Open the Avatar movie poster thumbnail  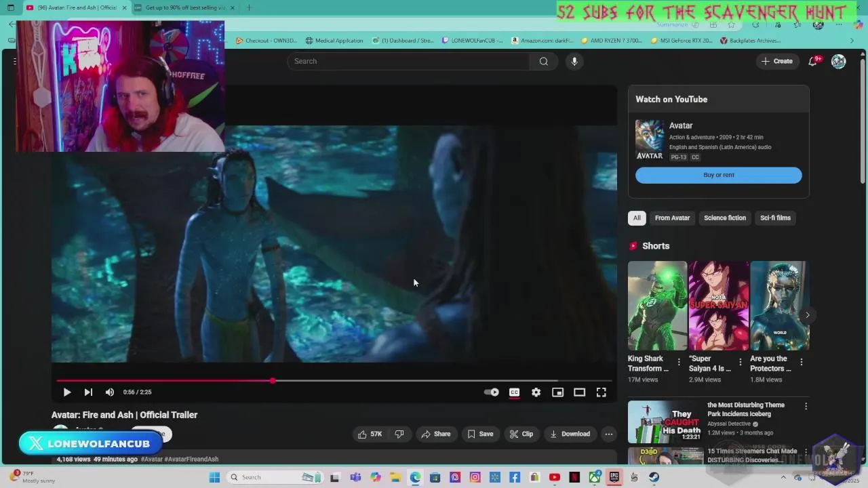coord(649,140)
